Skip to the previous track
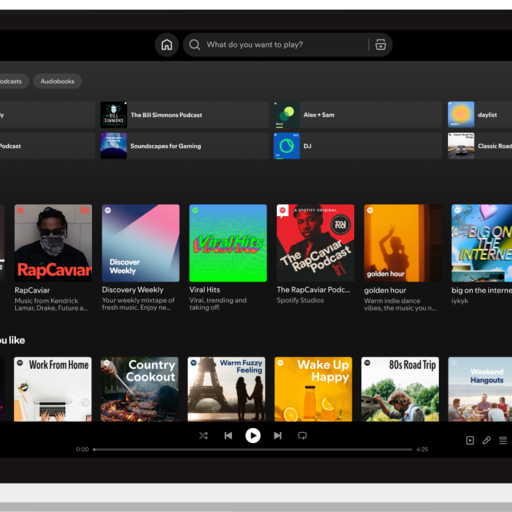Screen dimensions: 512x512 228,436
